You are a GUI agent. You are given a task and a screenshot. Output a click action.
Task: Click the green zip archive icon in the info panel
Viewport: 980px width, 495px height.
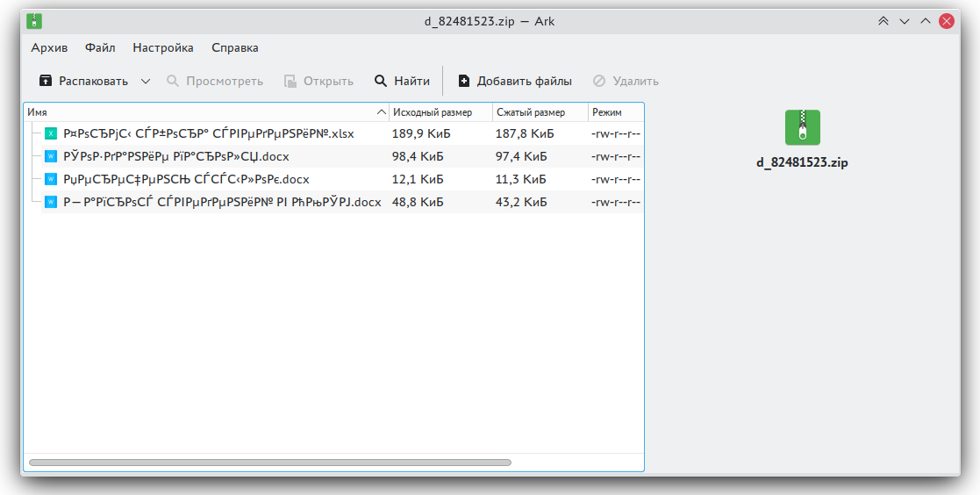[x=802, y=127]
